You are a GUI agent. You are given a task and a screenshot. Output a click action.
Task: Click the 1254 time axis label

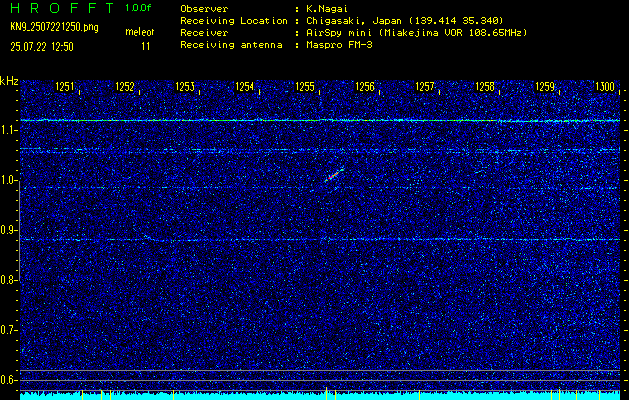(245, 86)
